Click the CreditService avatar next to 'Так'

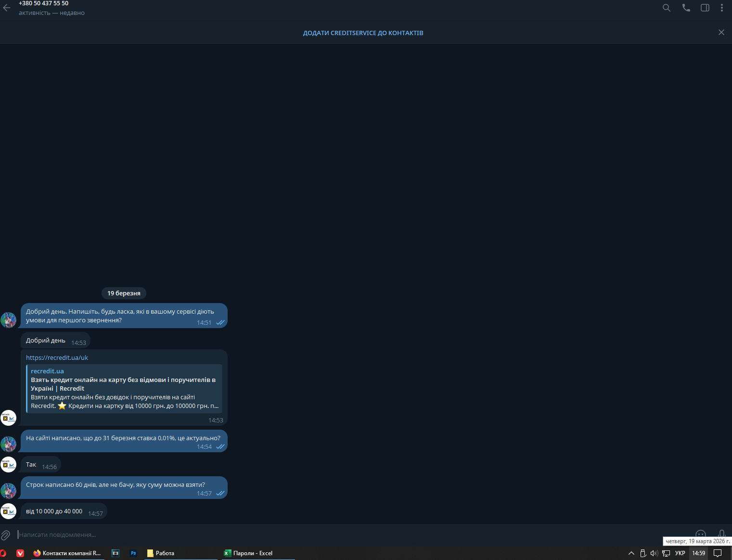pyautogui.click(x=8, y=464)
